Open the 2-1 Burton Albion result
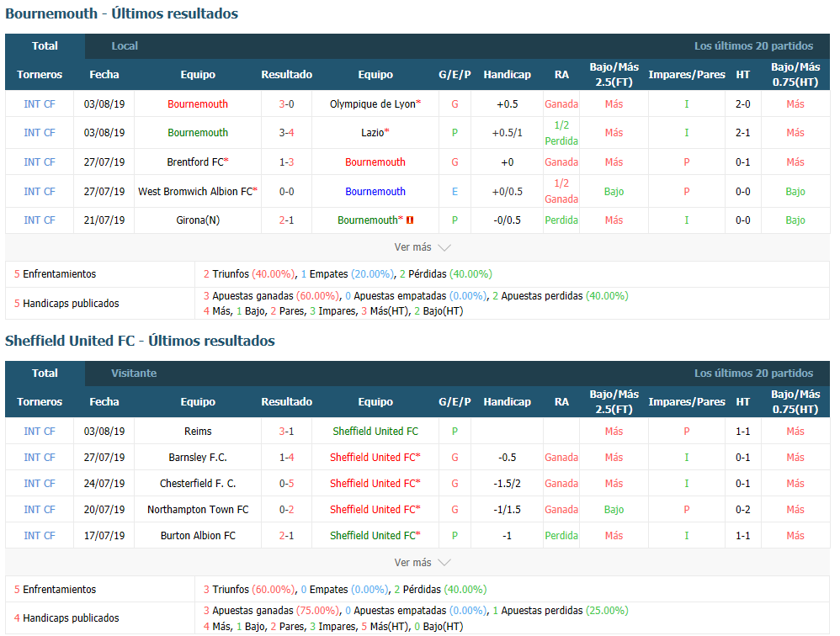 tap(287, 535)
